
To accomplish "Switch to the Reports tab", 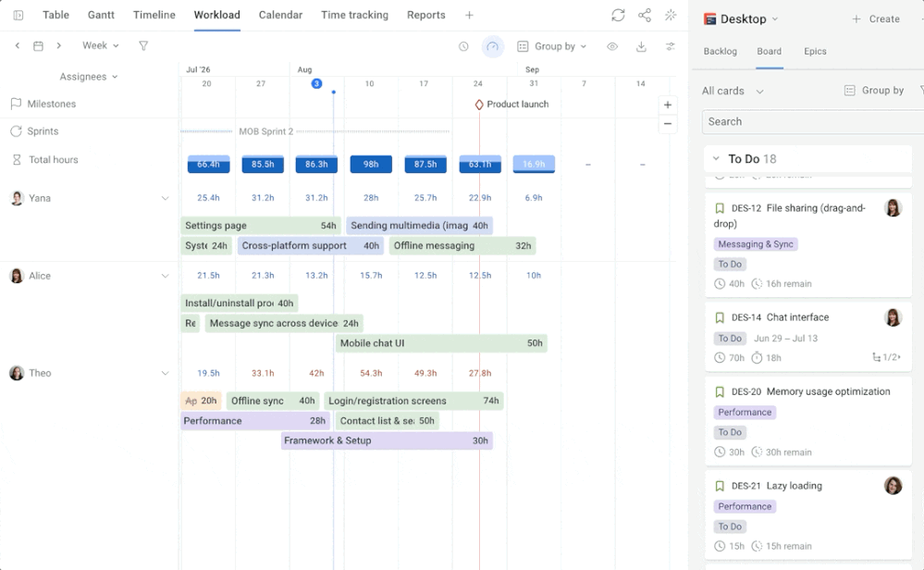I will (x=425, y=15).
